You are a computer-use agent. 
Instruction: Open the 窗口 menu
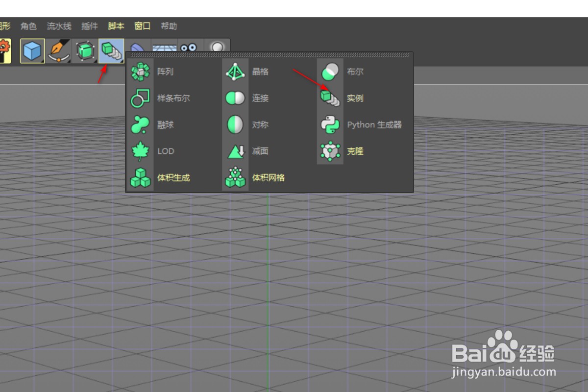point(143,26)
